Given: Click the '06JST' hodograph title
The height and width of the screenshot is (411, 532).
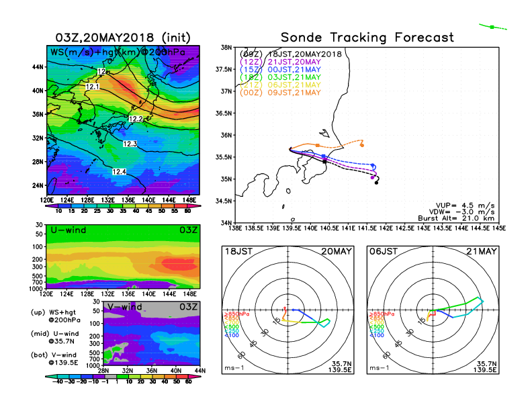Looking at the screenshot, I should (x=384, y=251).
